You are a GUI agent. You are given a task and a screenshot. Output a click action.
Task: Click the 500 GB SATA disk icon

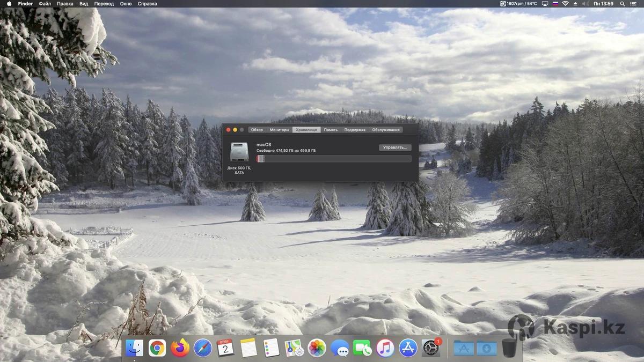tap(239, 153)
